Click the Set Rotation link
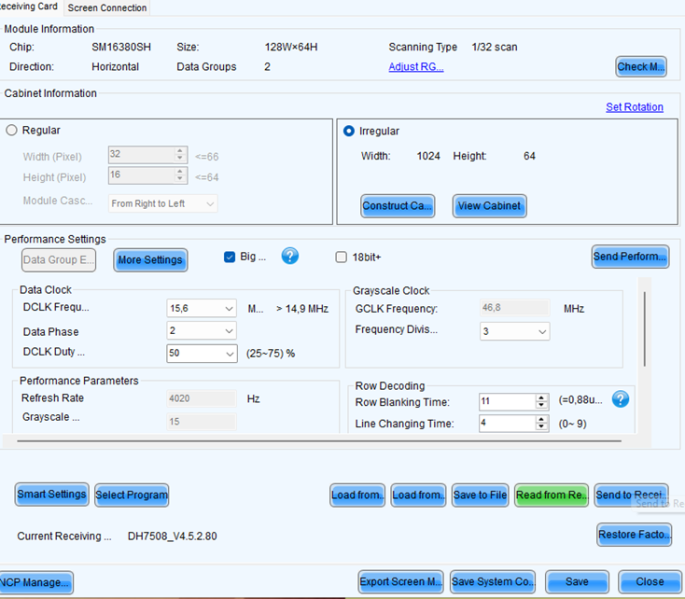Image resolution: width=685 pixels, height=599 pixels. click(x=634, y=108)
